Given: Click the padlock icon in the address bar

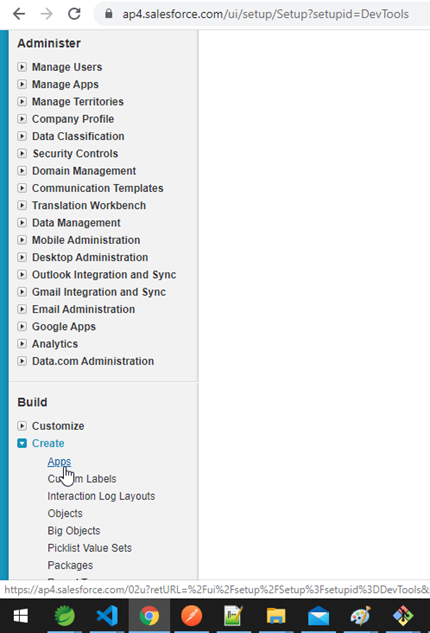Looking at the screenshot, I should (x=108, y=14).
